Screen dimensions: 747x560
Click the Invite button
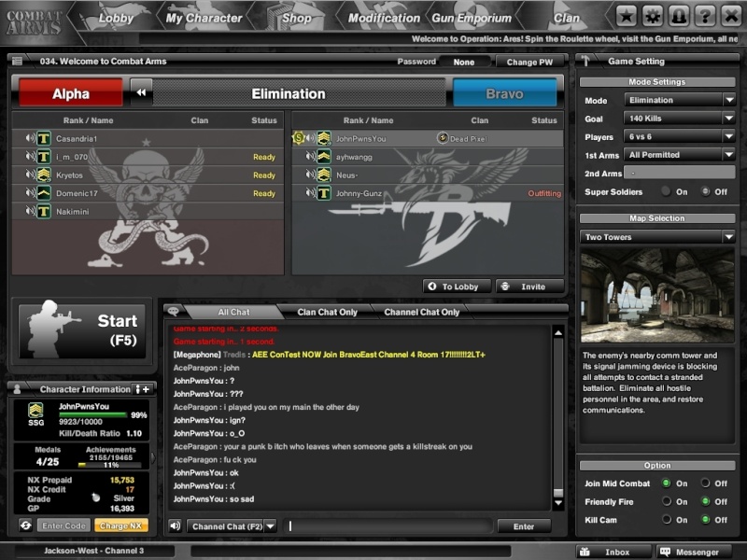click(529, 287)
